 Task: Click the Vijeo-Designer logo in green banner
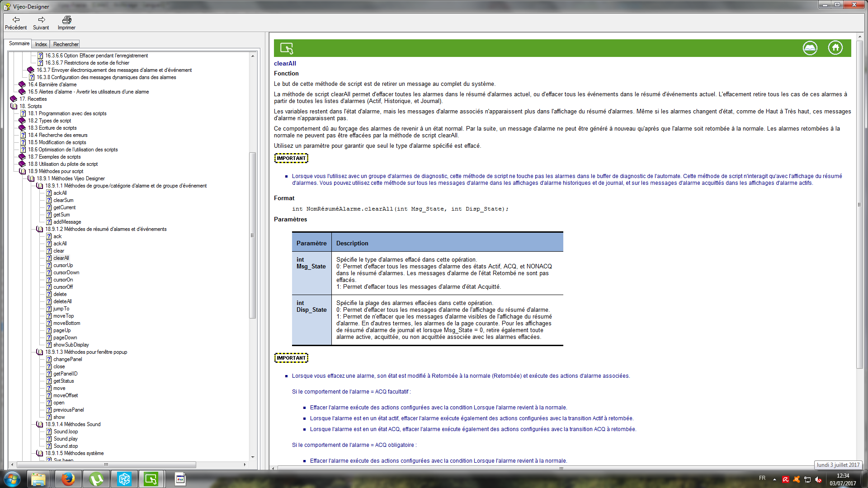tap(287, 48)
